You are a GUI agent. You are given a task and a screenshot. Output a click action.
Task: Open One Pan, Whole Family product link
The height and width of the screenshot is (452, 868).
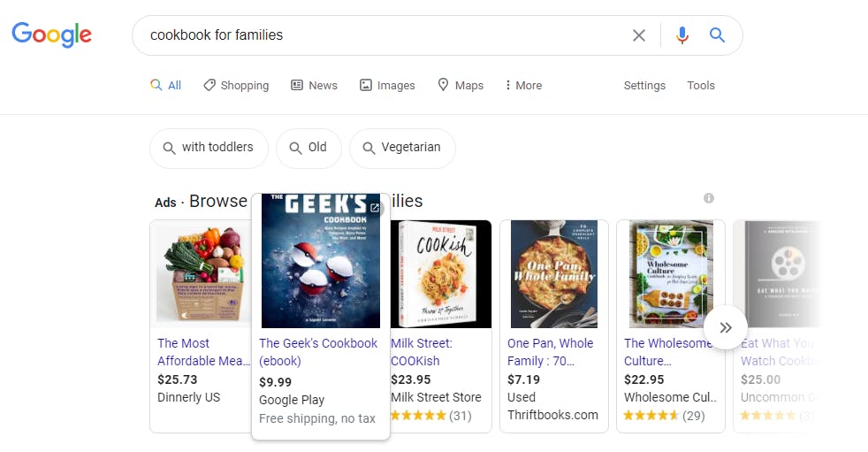551,352
